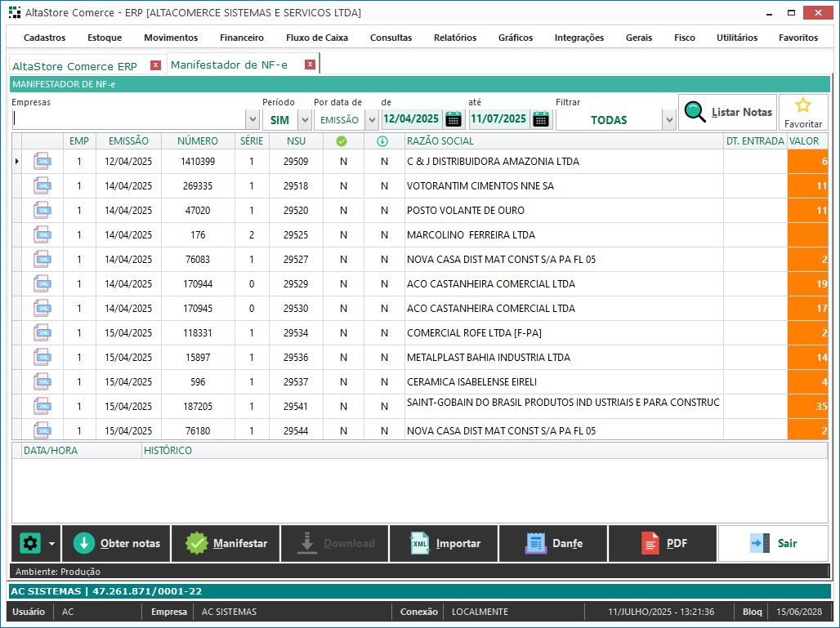The width and height of the screenshot is (840, 628).
Task: Select METALPLAST BAHIA INDUSTRIA LTDA text
Action: coord(489,357)
